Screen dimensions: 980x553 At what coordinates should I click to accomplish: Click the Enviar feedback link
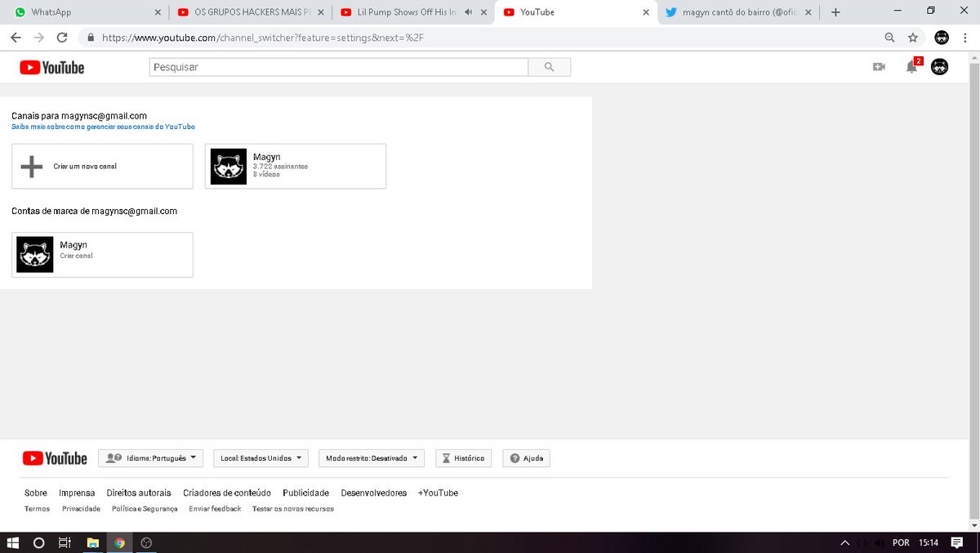215,509
